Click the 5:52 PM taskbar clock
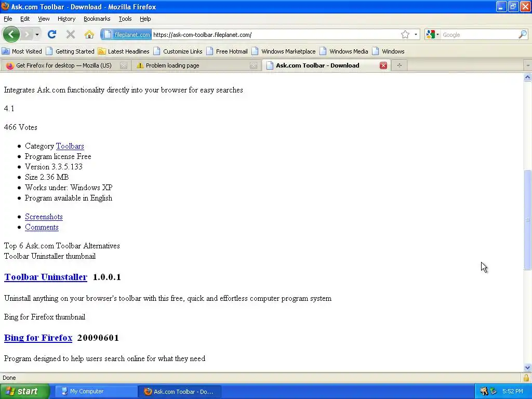This screenshot has width=532, height=399. [x=512, y=391]
